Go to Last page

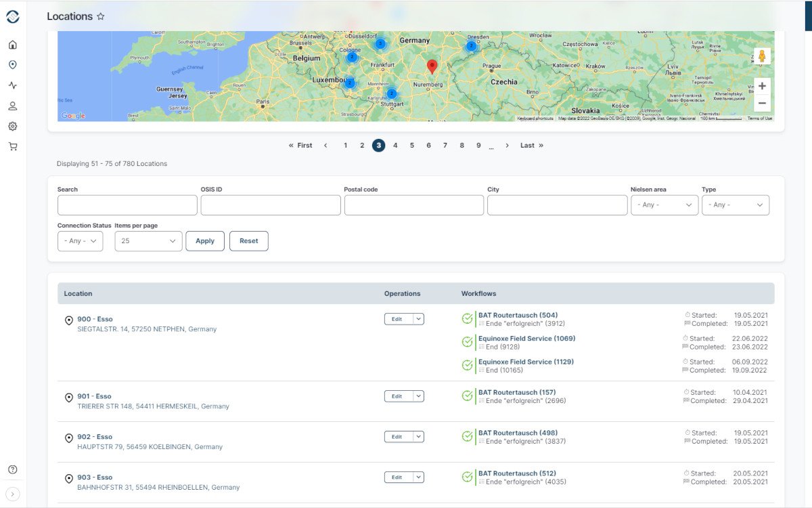532,146
